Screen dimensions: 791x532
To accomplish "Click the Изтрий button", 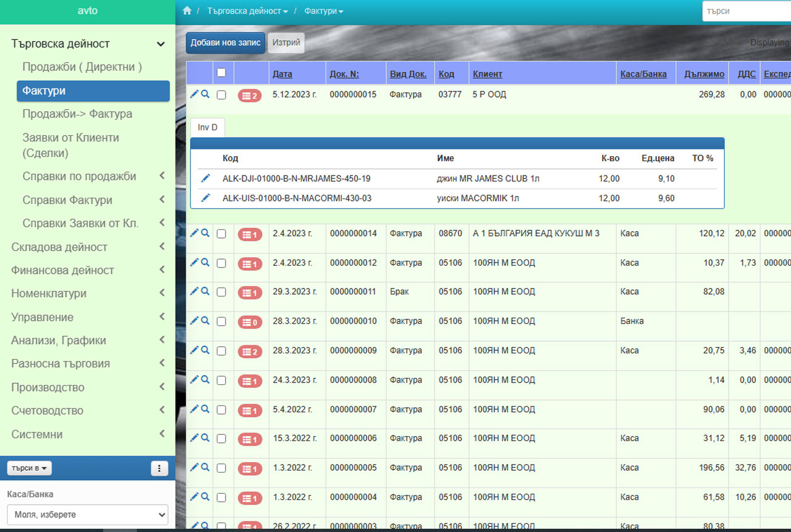I will pos(286,43).
